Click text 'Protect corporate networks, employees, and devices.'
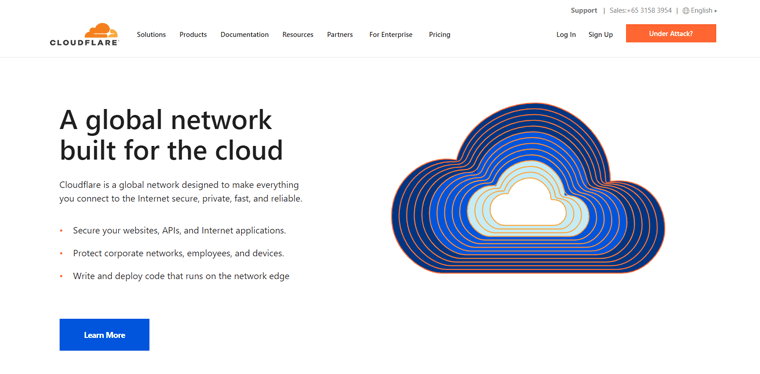Viewport: 760px width, 374px height. (178, 253)
